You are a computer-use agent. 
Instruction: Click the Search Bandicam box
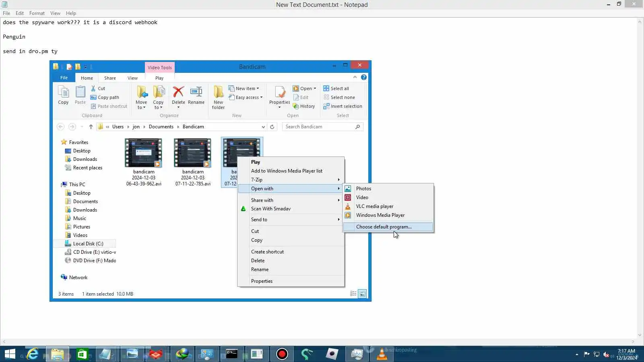323,127
